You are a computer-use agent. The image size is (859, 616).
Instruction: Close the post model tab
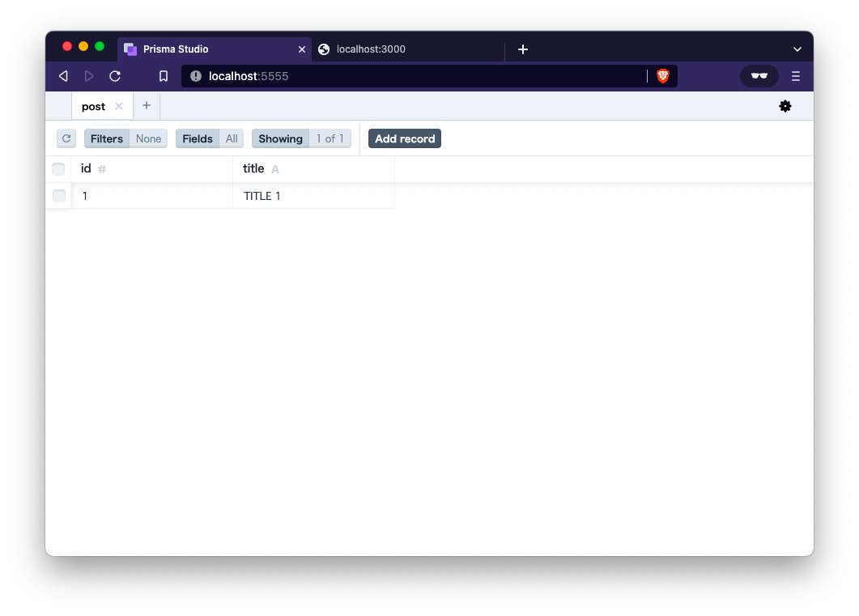pyautogui.click(x=119, y=106)
